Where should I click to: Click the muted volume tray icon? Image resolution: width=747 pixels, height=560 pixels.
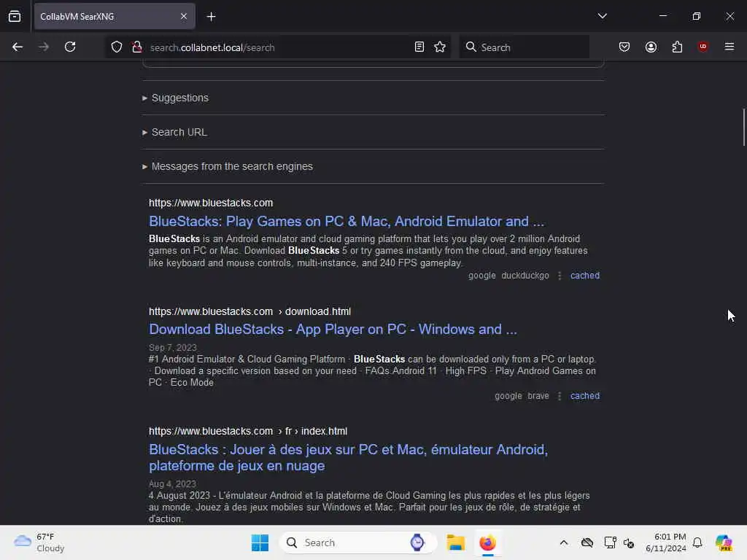coord(629,542)
